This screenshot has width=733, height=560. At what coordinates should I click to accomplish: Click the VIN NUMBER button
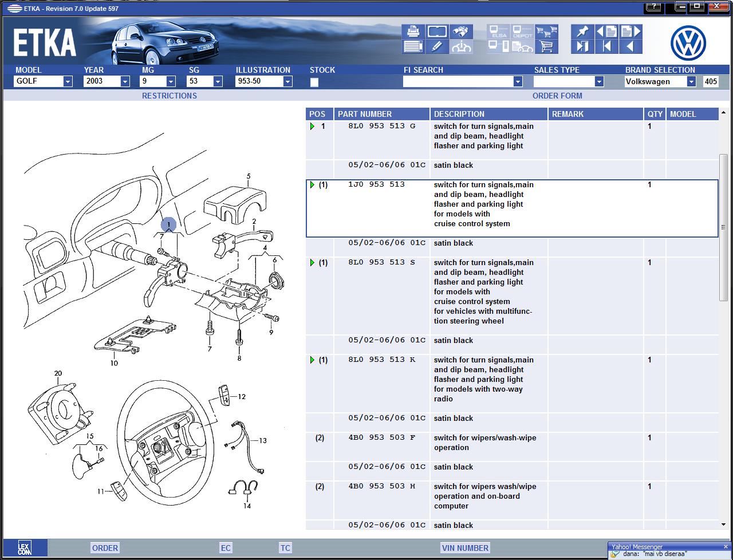(x=465, y=548)
